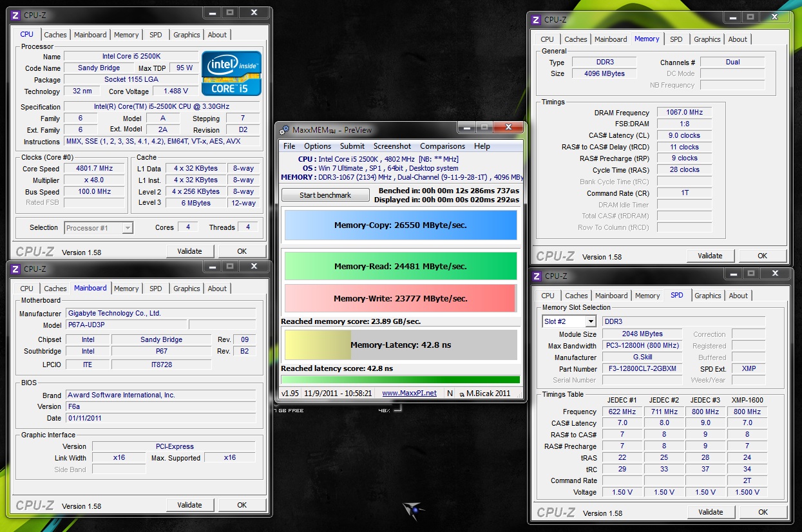Open About tab in CPU-Z Memory window
Screen dimensions: 802x532
coord(738,39)
